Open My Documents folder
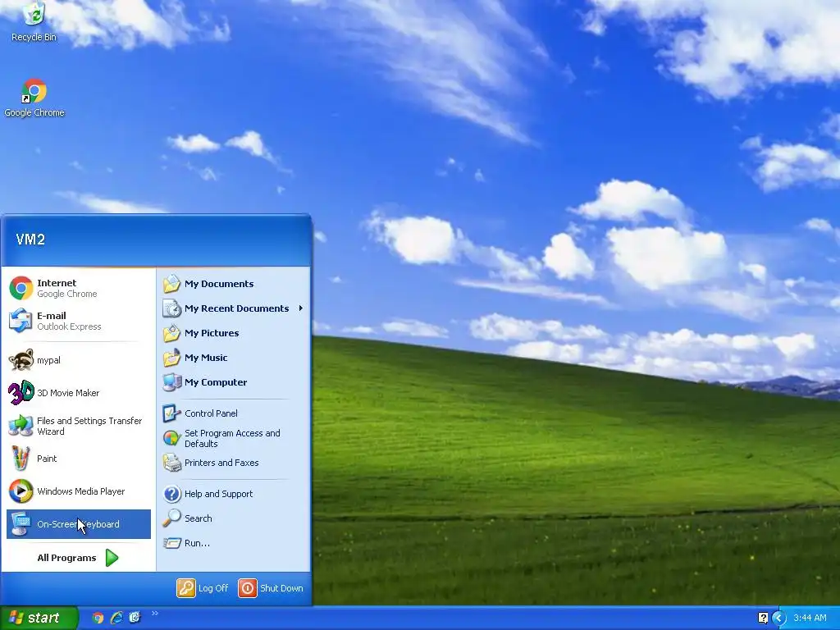Screen dimensions: 840x630 (x=234, y=284)
